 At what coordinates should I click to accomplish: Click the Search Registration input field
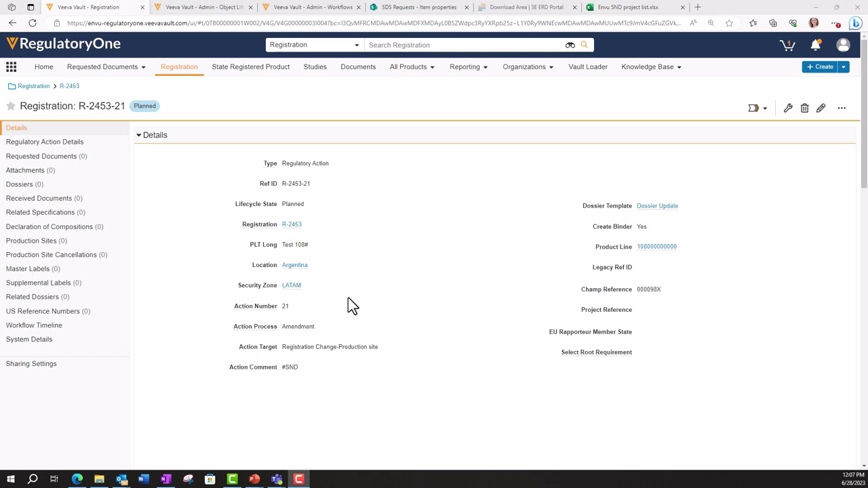tap(465, 45)
